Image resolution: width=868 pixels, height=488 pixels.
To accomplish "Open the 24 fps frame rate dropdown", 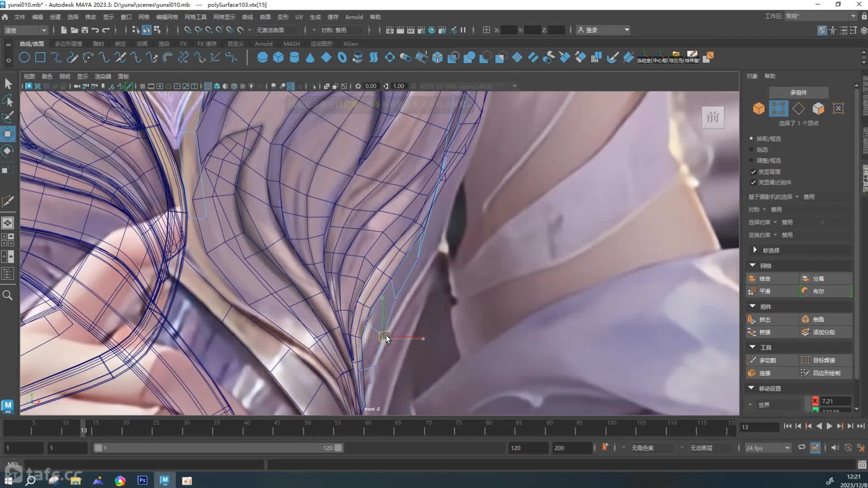I will pyautogui.click(x=768, y=448).
